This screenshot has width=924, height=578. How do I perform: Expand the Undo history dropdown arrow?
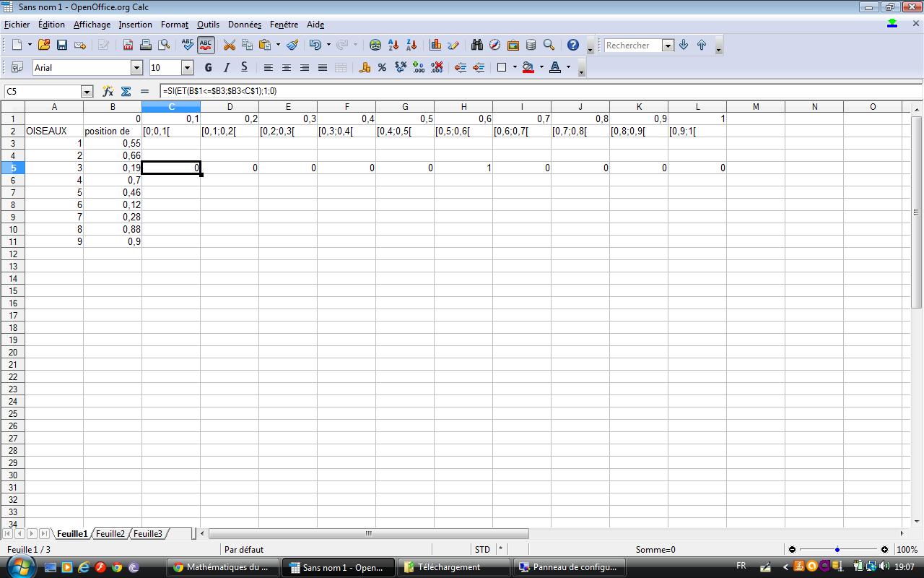328,45
